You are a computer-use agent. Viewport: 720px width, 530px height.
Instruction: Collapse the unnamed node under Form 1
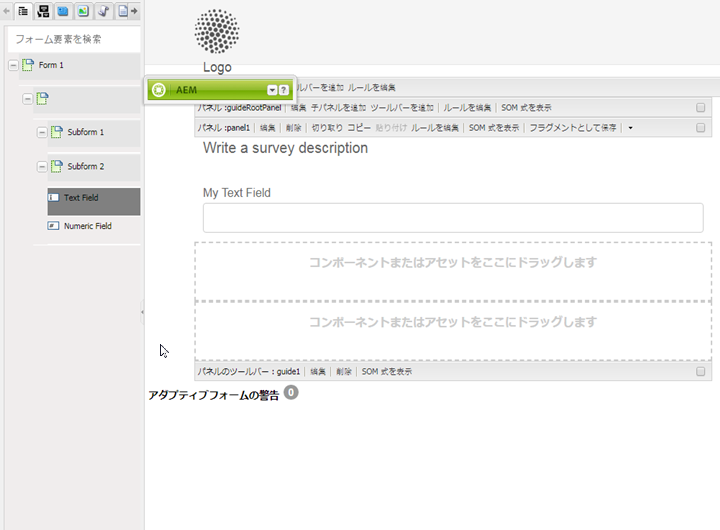(28, 99)
